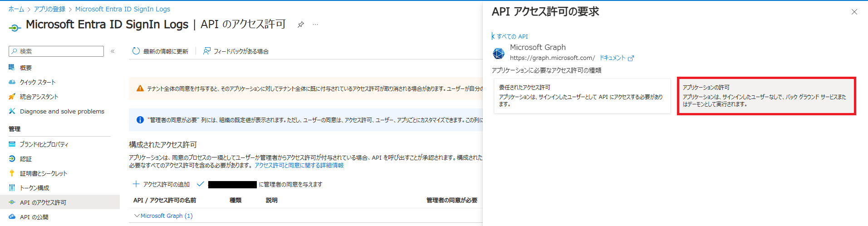Open Microsoft Entra ID SignIn Logs breadcrumb
The height and width of the screenshot is (226, 868).
coord(123,9)
